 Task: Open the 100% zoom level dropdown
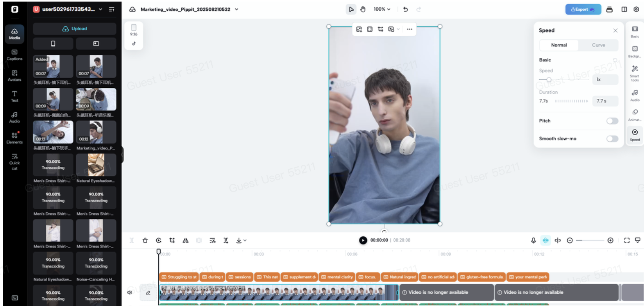click(x=382, y=9)
